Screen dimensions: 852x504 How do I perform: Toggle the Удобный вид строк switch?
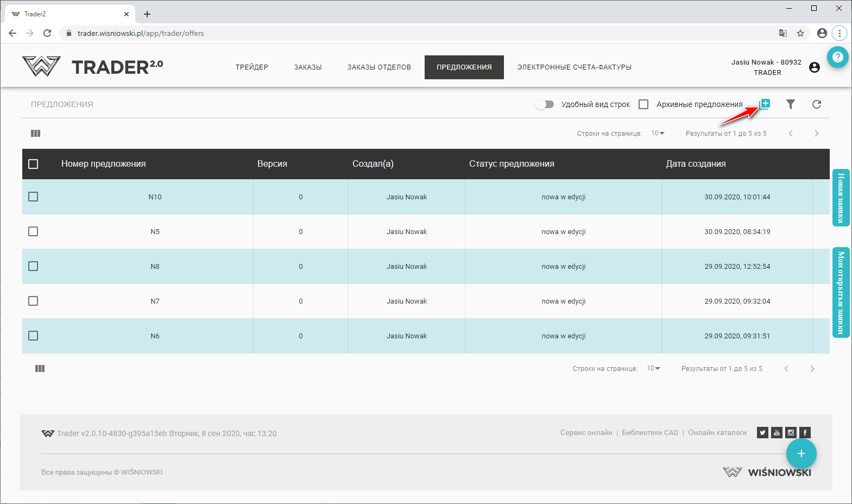545,104
